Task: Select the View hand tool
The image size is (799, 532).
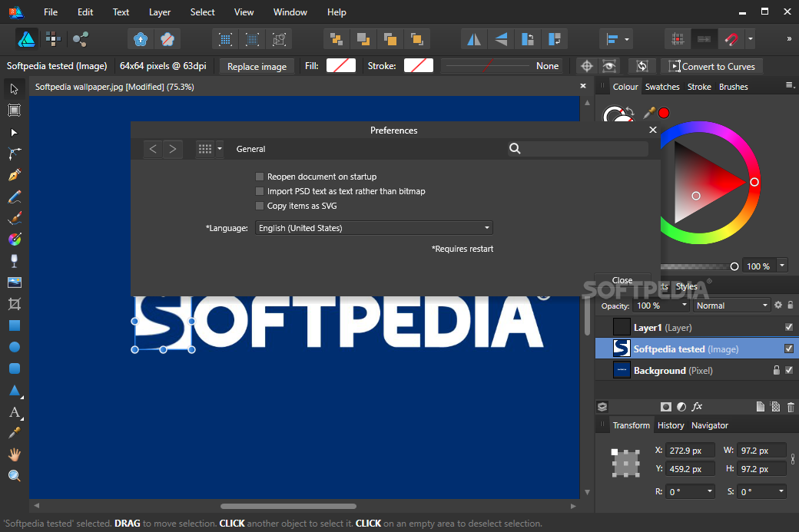Action: click(x=15, y=454)
